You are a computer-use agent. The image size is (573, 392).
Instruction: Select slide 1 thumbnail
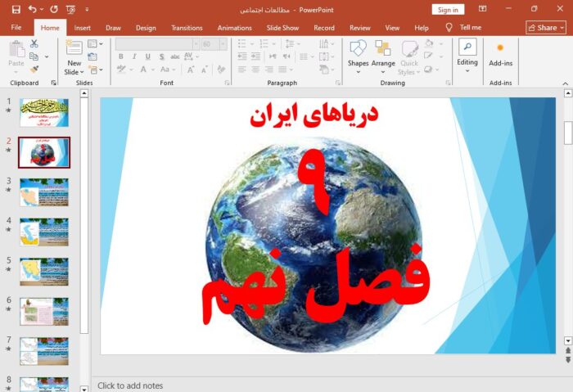coord(44,112)
